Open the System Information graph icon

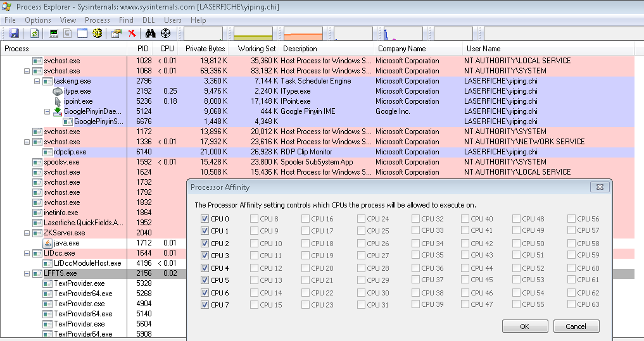click(53, 34)
